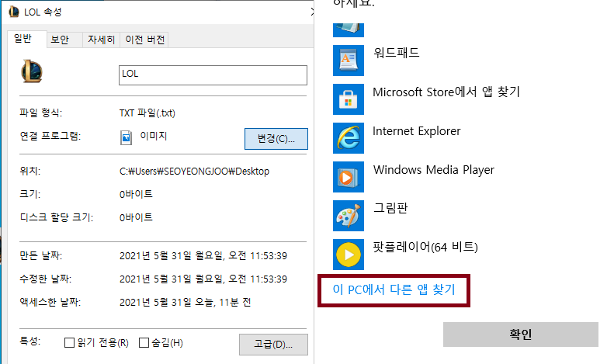Click the 크기 value 0바이트
The image size is (614, 364).
pos(136,194)
